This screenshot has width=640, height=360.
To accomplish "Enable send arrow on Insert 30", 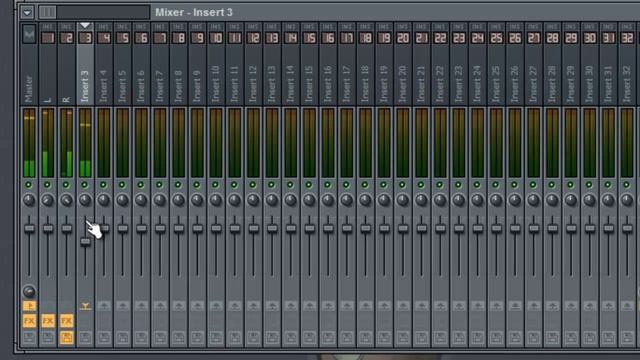I will [589, 306].
